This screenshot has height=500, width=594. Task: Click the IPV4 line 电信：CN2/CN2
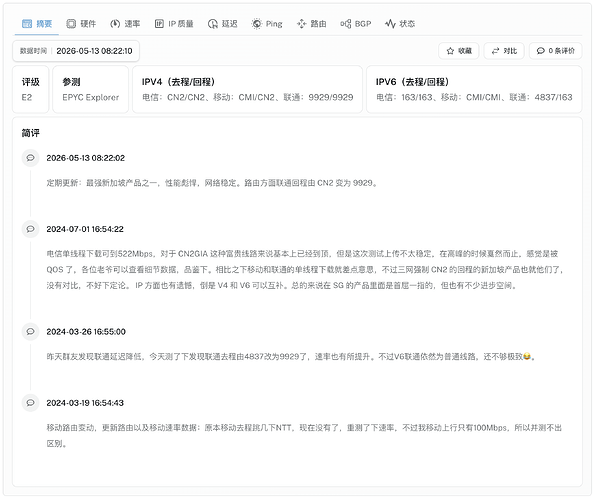(247, 97)
